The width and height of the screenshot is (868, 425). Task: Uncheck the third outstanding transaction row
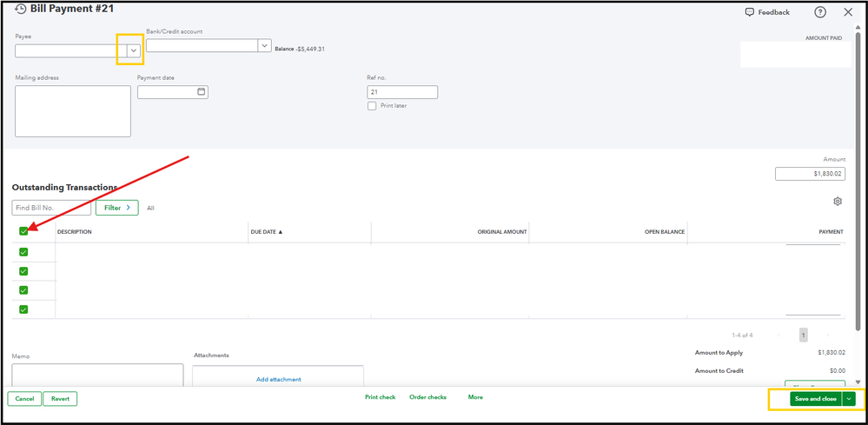coord(23,290)
